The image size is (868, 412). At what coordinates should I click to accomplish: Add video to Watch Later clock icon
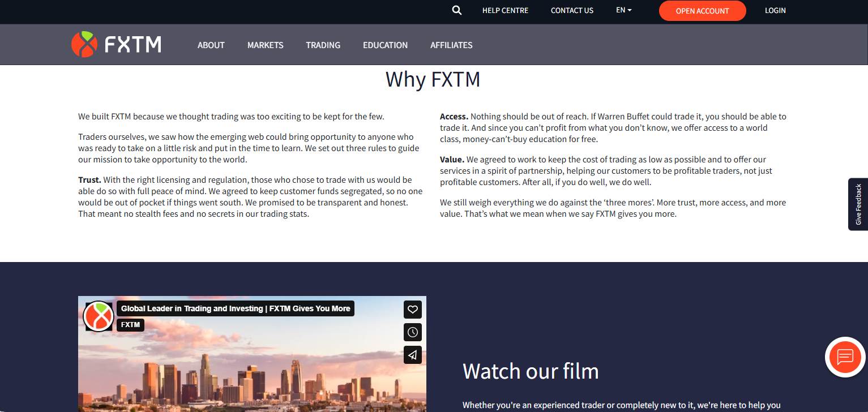[x=413, y=332]
